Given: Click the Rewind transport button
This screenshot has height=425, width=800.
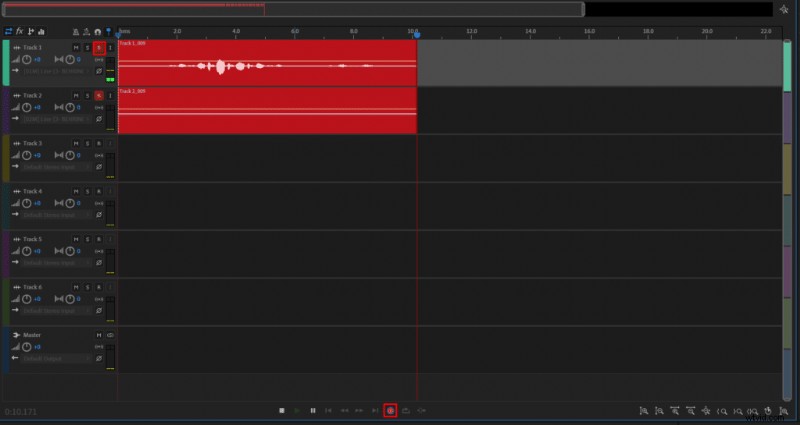Looking at the screenshot, I should coord(344,411).
